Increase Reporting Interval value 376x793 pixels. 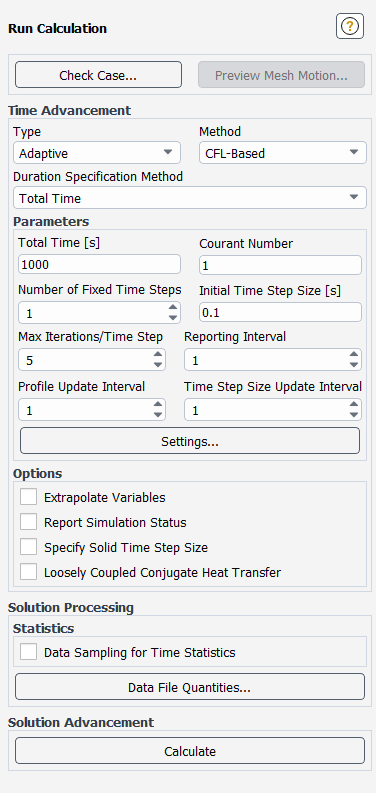click(x=354, y=355)
